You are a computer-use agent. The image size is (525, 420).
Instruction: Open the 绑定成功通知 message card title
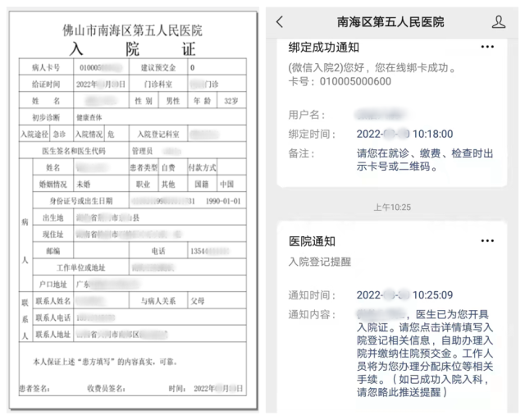[x=323, y=48]
